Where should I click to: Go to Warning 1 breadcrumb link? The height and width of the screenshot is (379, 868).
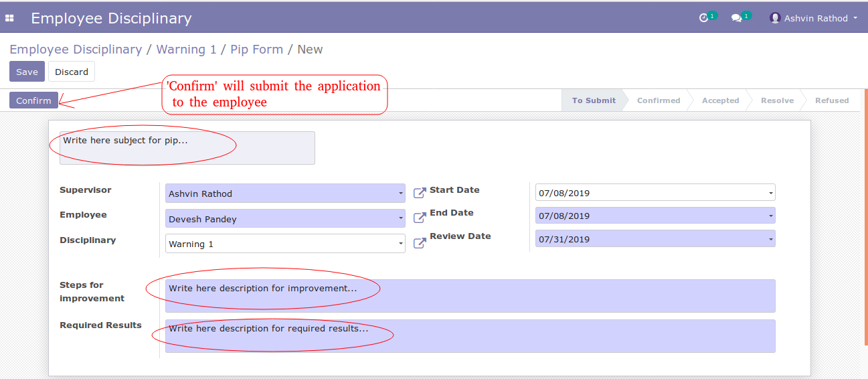pyautogui.click(x=186, y=50)
